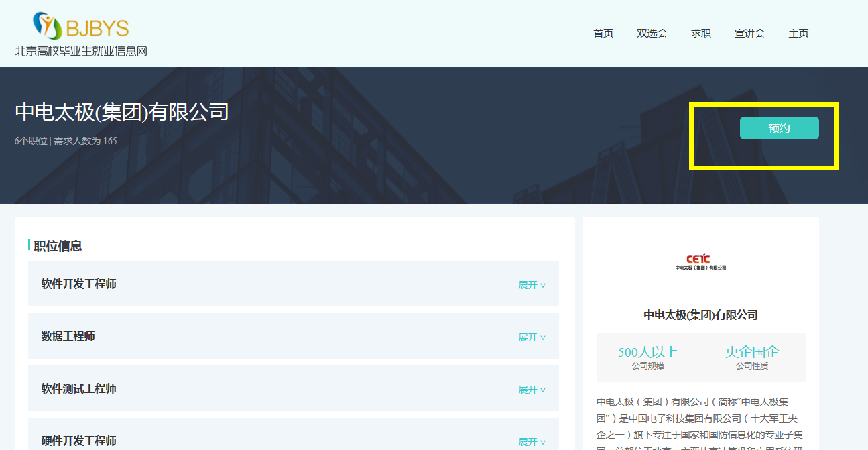Open the 宣讲会 navigation link
The width and height of the screenshot is (868, 450).
pyautogui.click(x=749, y=34)
